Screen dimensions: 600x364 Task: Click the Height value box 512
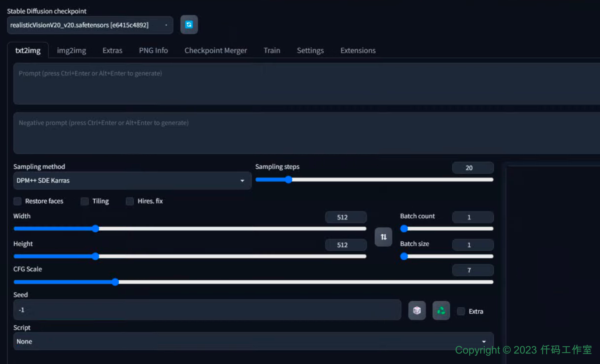(346, 245)
